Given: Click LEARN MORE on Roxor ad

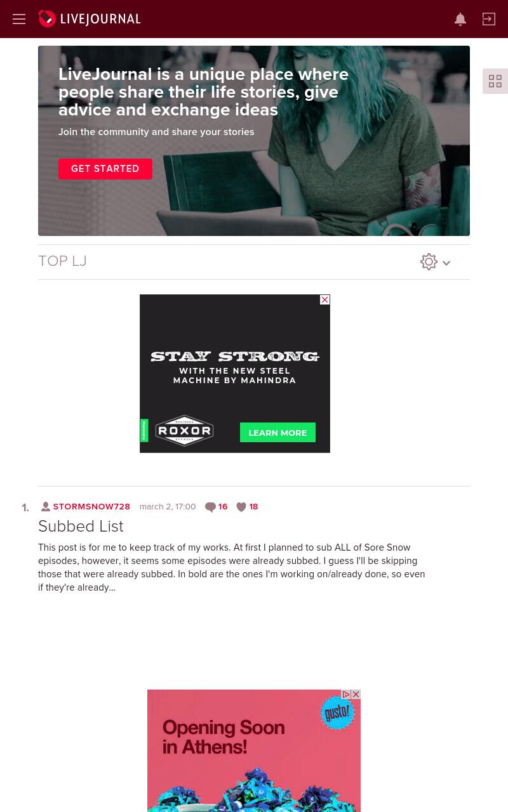Looking at the screenshot, I should click(277, 433).
